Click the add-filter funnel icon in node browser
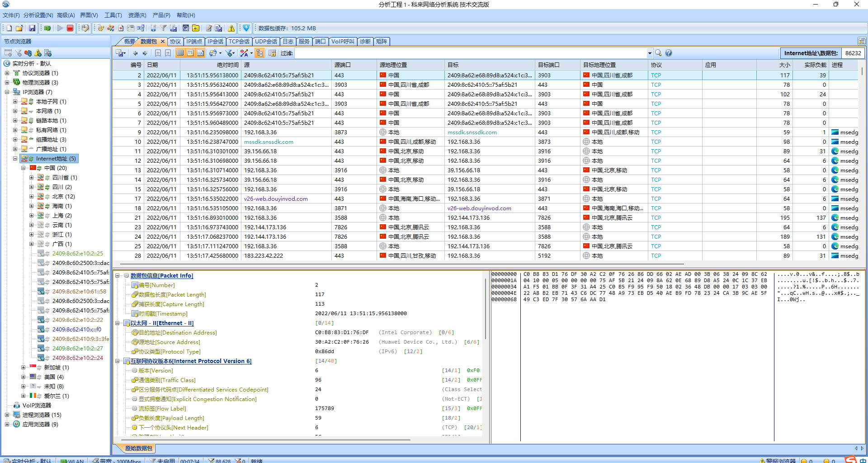Image resolution: width=868 pixels, height=463 pixels. pos(18,53)
